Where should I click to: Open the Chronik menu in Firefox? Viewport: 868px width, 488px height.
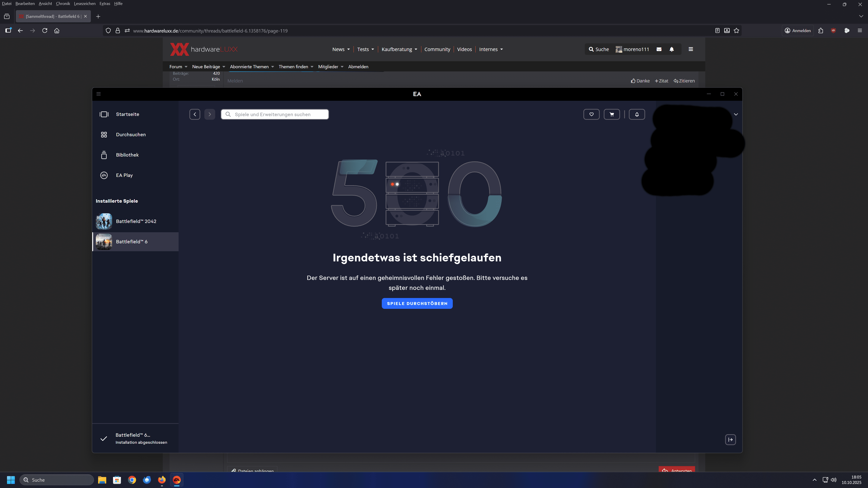coord(63,3)
